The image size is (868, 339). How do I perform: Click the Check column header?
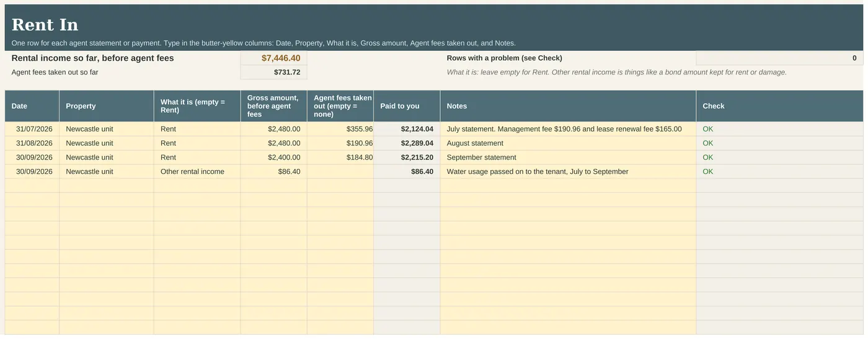[779, 106]
